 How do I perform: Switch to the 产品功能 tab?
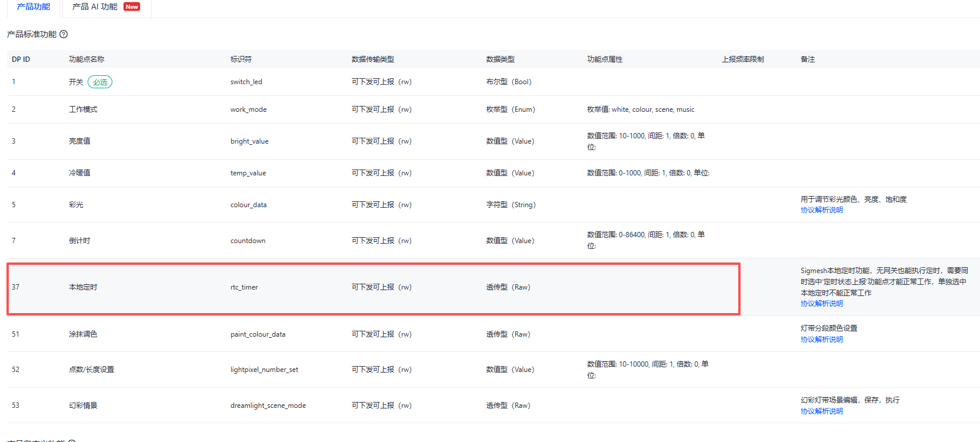coord(34,7)
